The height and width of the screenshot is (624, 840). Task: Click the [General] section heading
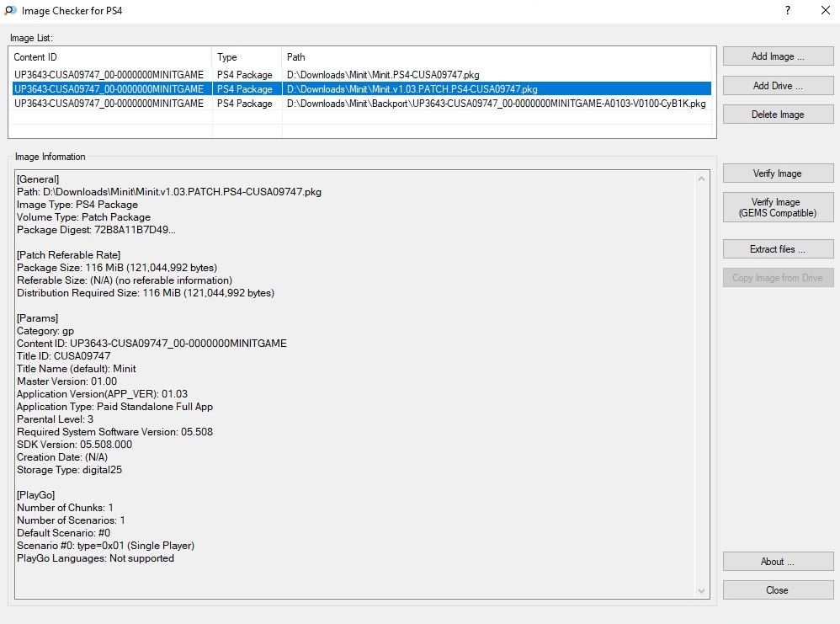38,179
